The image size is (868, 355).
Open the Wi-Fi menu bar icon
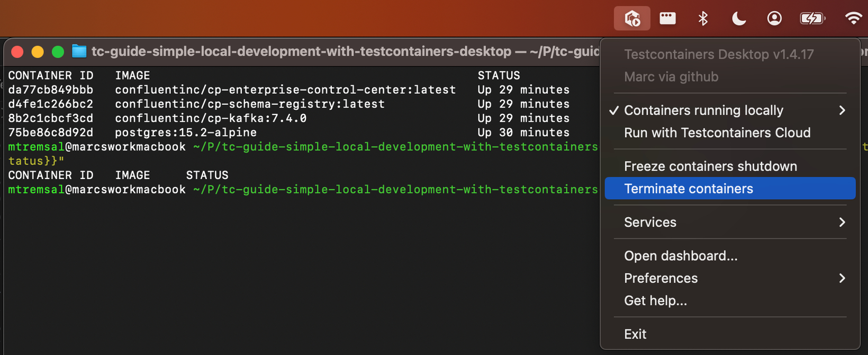tap(853, 19)
